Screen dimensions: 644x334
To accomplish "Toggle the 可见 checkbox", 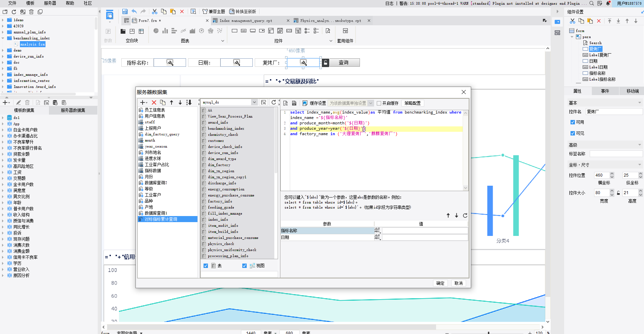I will [x=573, y=133].
